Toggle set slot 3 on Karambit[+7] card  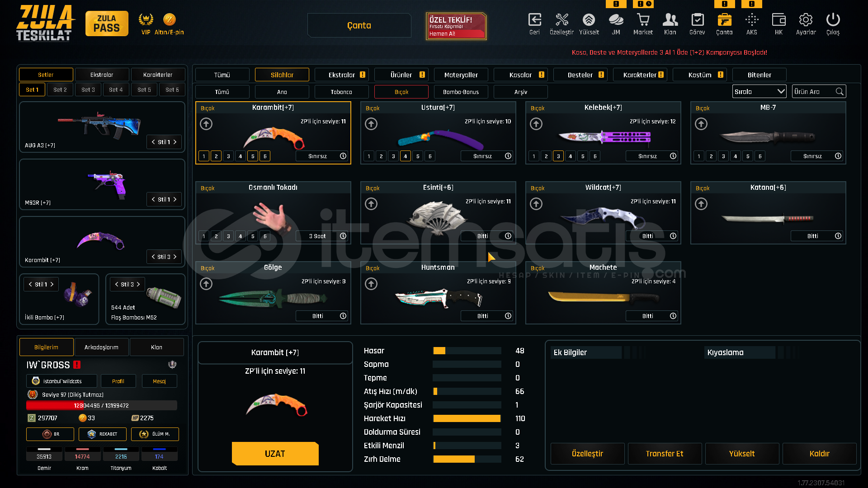[x=228, y=156]
